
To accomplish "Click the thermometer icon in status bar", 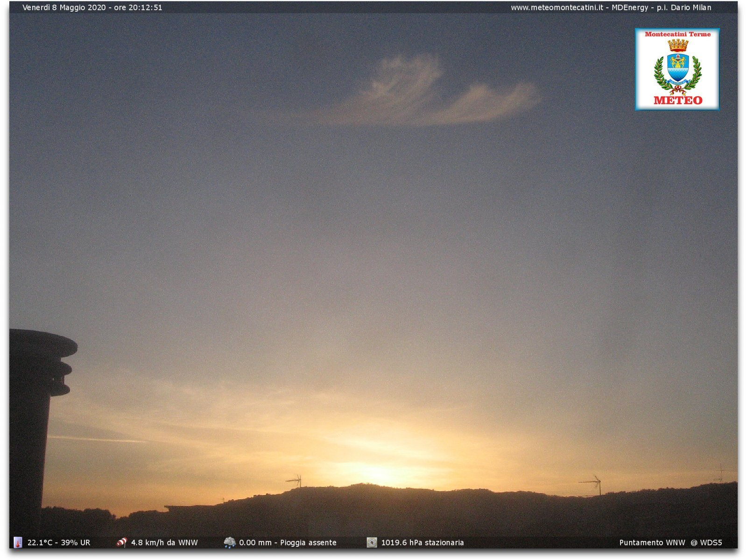I will click(x=18, y=542).
